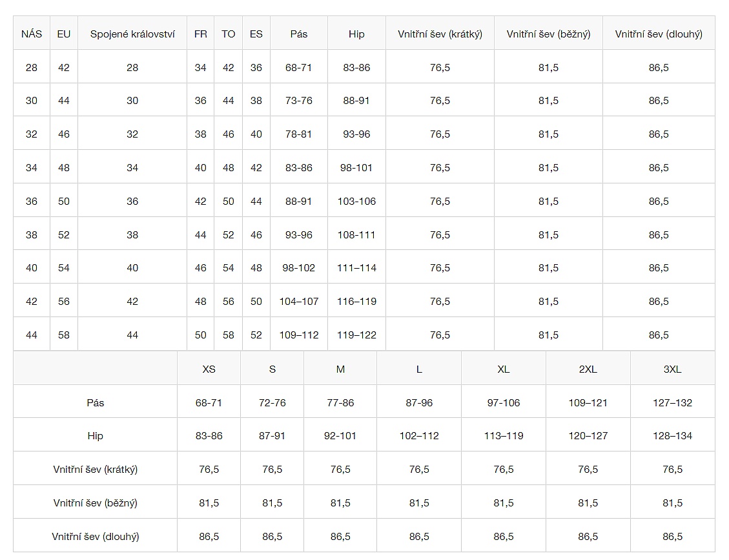Click L hip value 102–112
The image size is (729, 560).
pyautogui.click(x=418, y=436)
